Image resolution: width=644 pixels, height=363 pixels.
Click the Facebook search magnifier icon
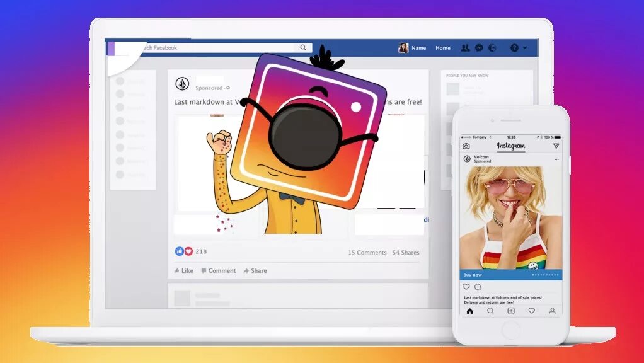(303, 48)
